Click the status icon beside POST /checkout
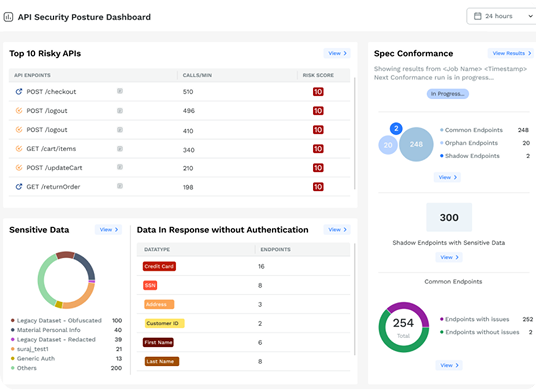Image resolution: width=540 pixels, height=390 pixels. [19, 92]
